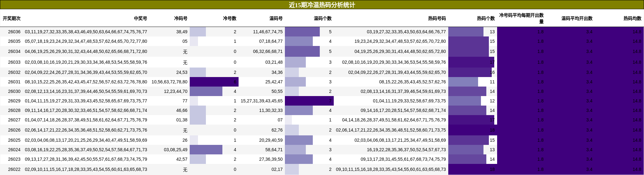Click period cell 26036

point(14,32)
